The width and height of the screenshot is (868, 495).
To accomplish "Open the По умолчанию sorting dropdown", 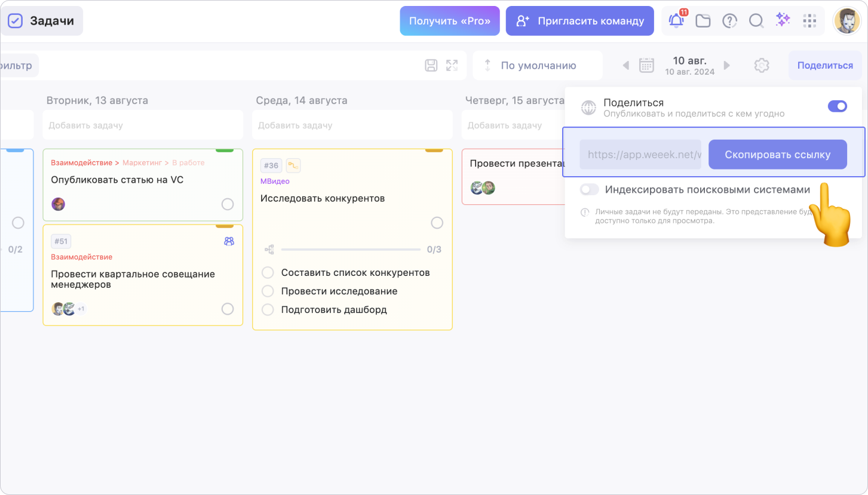I will [538, 66].
